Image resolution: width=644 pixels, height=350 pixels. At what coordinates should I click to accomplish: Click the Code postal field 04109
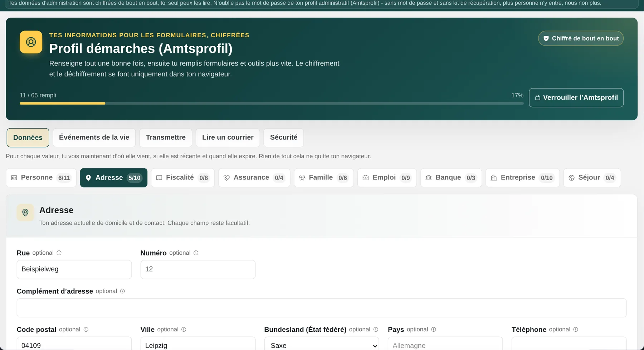coord(74,344)
